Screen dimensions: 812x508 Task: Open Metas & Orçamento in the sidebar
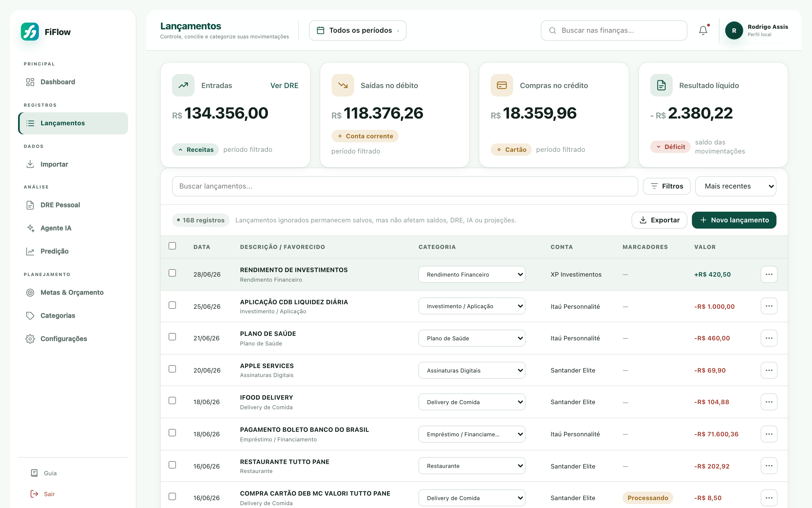click(73, 292)
